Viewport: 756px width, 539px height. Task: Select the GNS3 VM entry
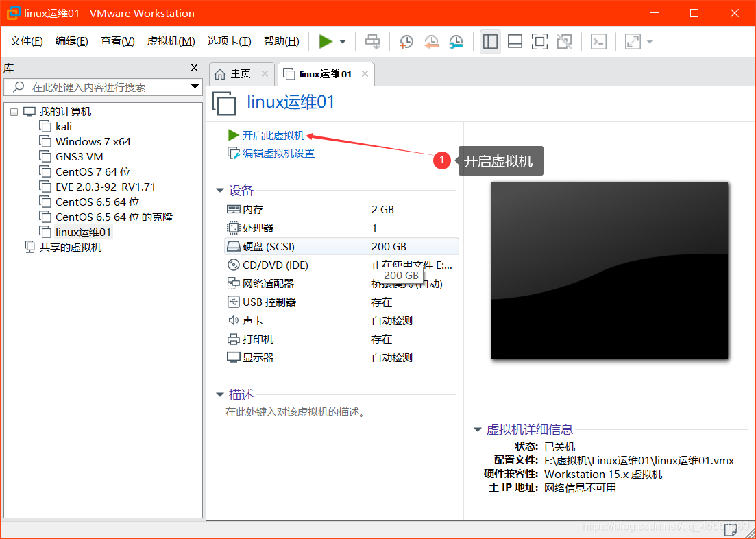coord(79,157)
